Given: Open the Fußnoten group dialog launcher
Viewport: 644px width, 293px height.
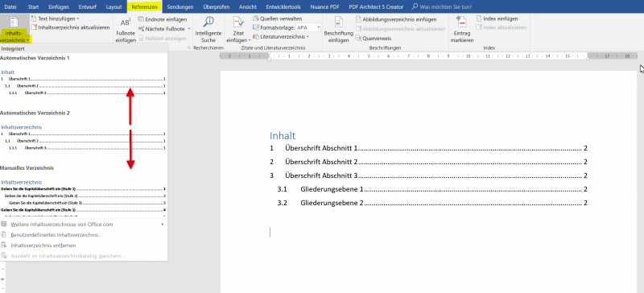Looking at the screenshot, I should click(189, 48).
